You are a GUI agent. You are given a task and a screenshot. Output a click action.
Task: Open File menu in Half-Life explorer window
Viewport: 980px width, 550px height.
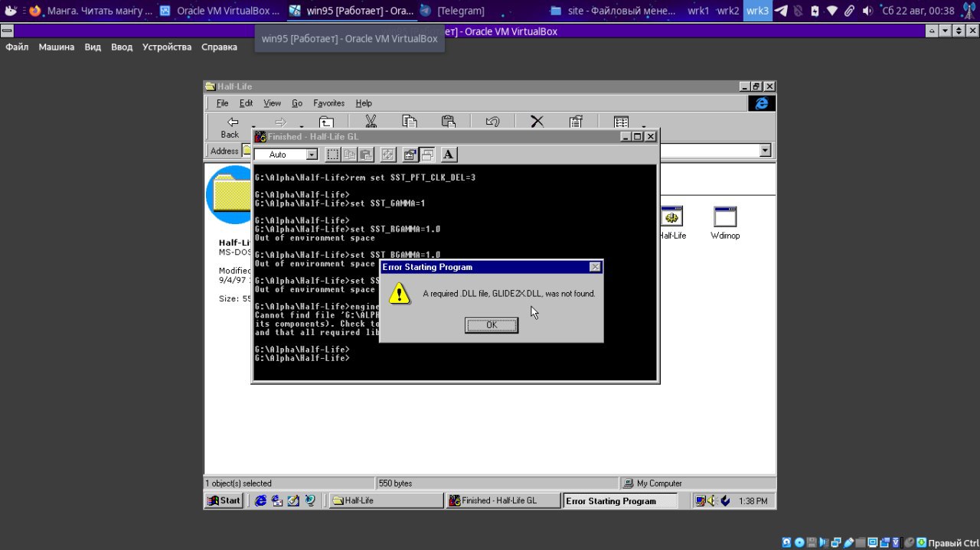[x=222, y=103]
